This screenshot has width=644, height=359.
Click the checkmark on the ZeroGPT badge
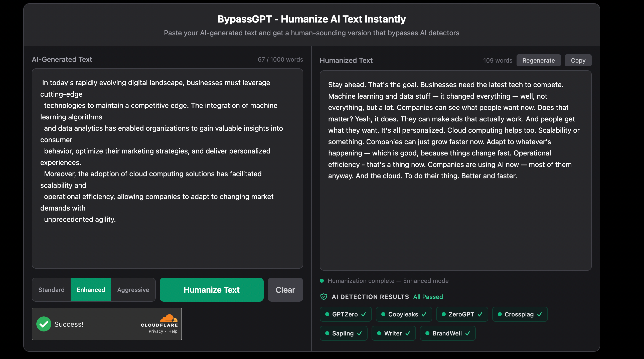point(480,314)
